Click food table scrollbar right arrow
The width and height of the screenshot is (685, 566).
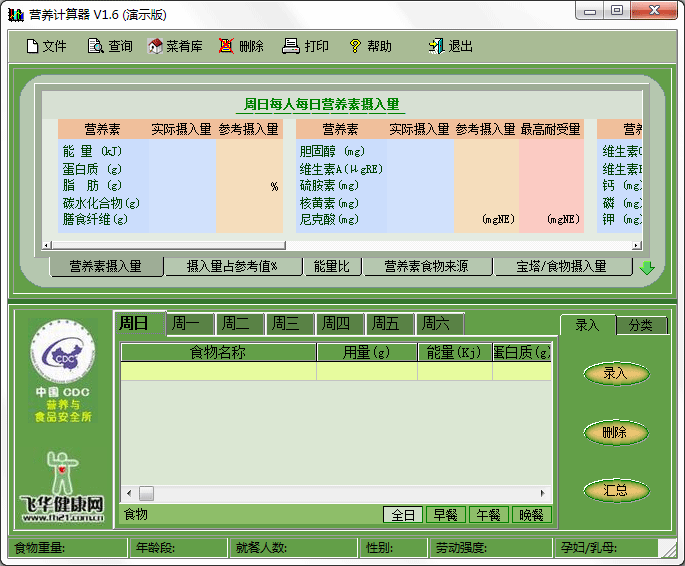[x=543, y=494]
